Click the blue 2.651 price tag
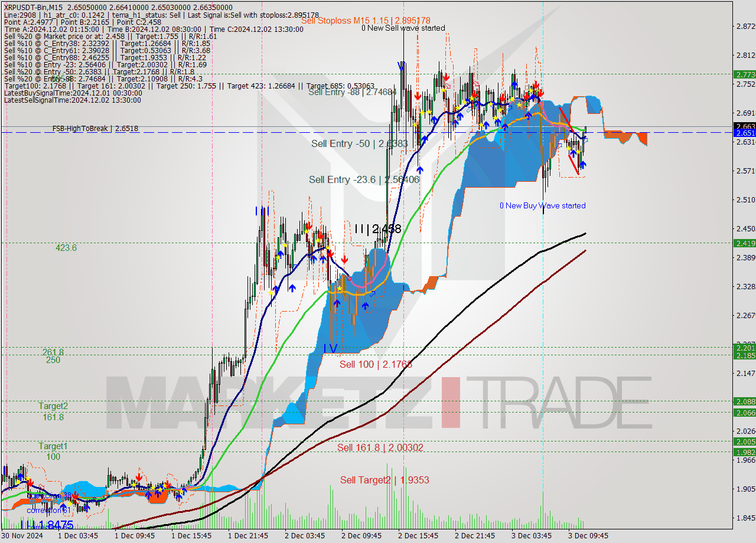 pos(744,133)
